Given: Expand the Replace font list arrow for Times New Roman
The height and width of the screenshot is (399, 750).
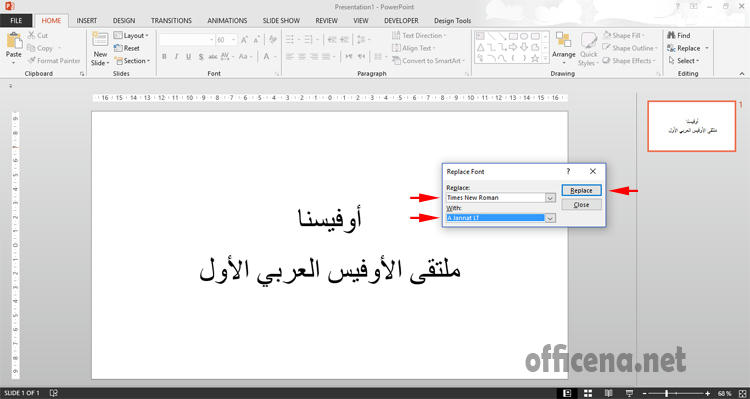Looking at the screenshot, I should tap(550, 198).
